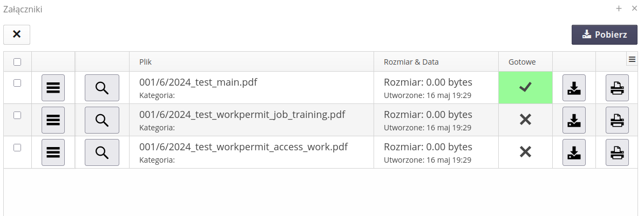Preview the workpermit_job_training.pdf file
This screenshot has width=644, height=216.
point(101,120)
